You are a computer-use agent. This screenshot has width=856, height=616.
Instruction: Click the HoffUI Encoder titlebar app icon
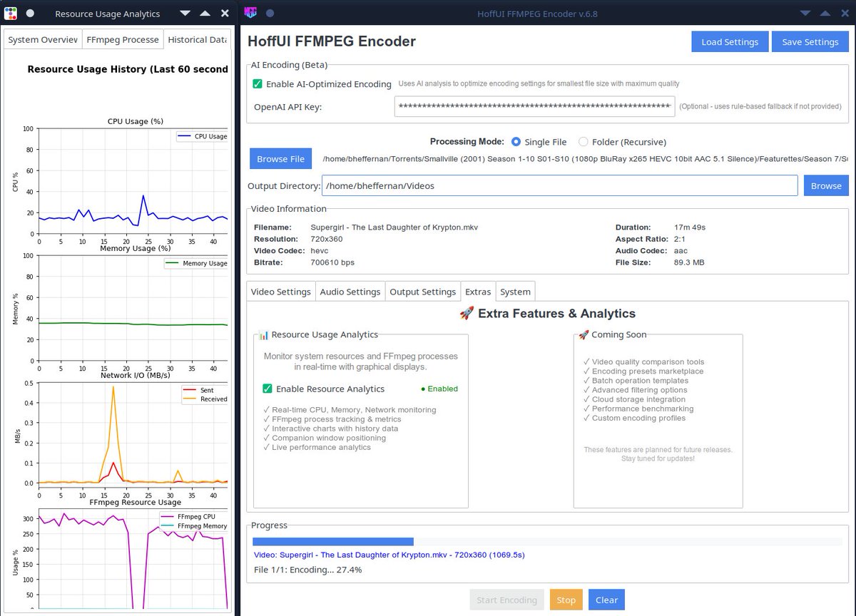point(250,13)
